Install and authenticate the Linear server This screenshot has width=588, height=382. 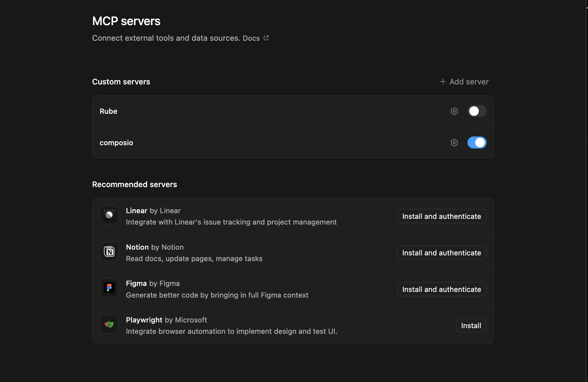coord(441,216)
